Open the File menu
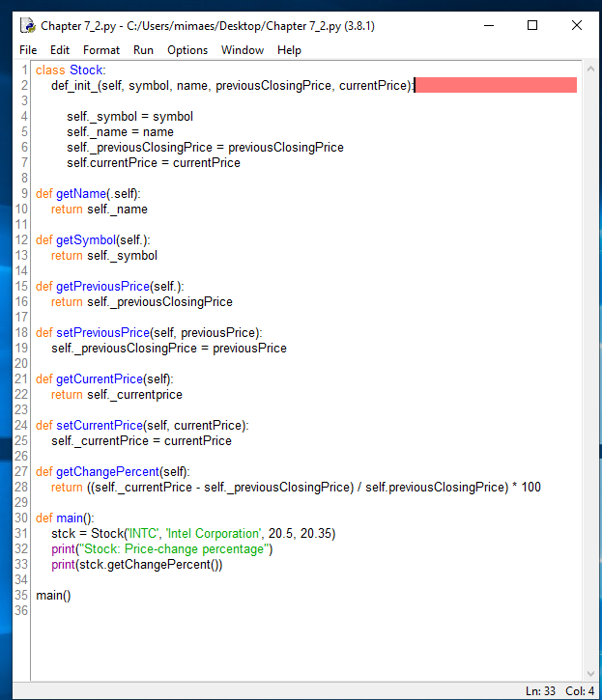The image size is (602, 700). click(28, 50)
